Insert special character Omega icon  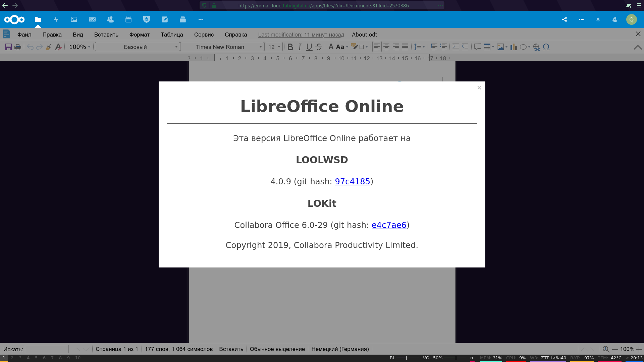(546, 47)
